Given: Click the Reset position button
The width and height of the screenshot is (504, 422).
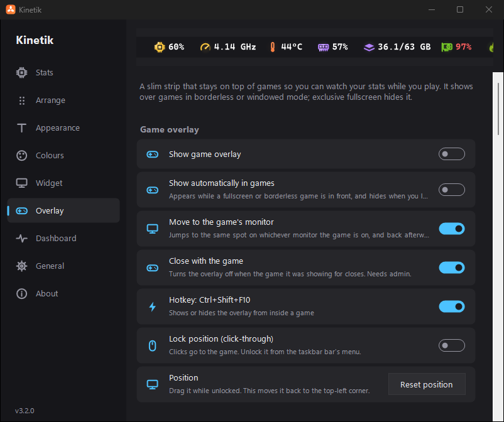Looking at the screenshot, I should click(427, 384).
